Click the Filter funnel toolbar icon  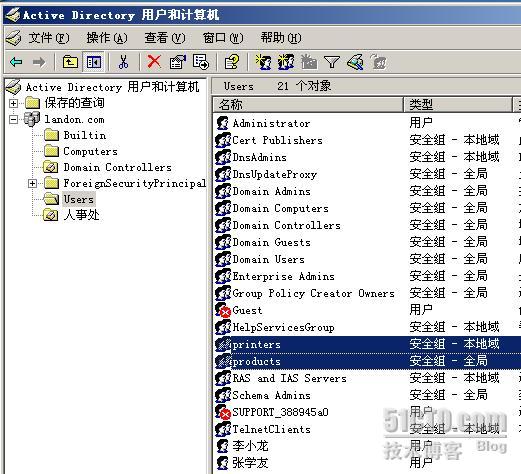(332, 62)
